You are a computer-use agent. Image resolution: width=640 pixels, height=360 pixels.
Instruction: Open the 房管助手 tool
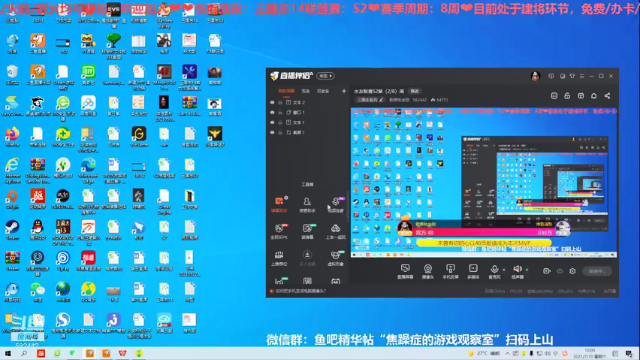pos(307,204)
